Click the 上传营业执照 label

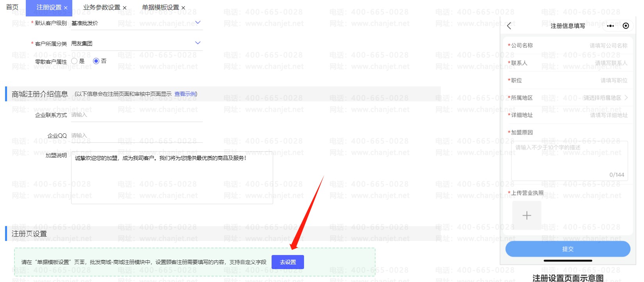(527, 193)
